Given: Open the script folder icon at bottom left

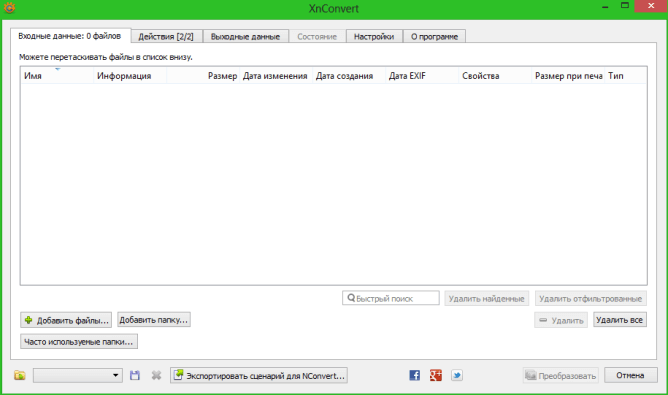Looking at the screenshot, I should point(20,375).
